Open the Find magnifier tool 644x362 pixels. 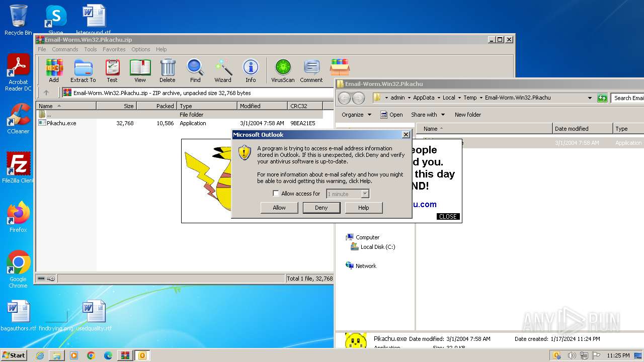click(x=195, y=71)
